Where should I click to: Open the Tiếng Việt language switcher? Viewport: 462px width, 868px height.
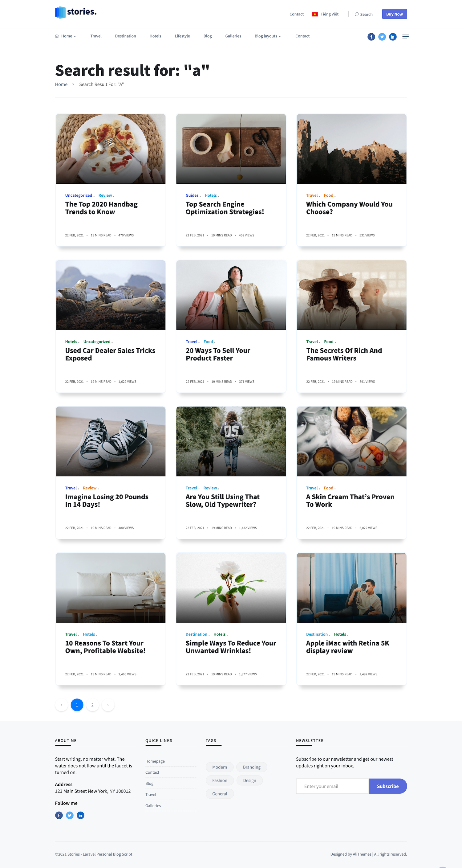[x=325, y=14]
